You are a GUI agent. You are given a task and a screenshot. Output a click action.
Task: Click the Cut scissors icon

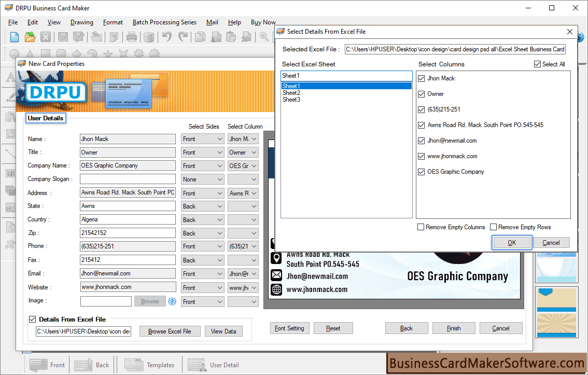click(x=216, y=37)
